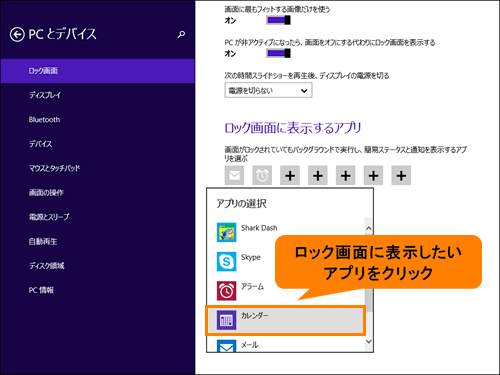Toggle off best-fit pictures switch
Viewport: 500px width, 375px height.
click(278, 20)
